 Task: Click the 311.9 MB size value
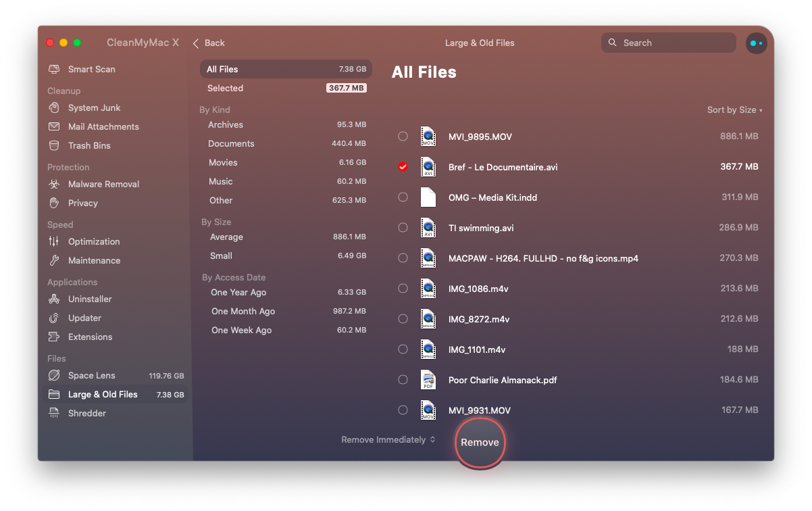point(740,197)
